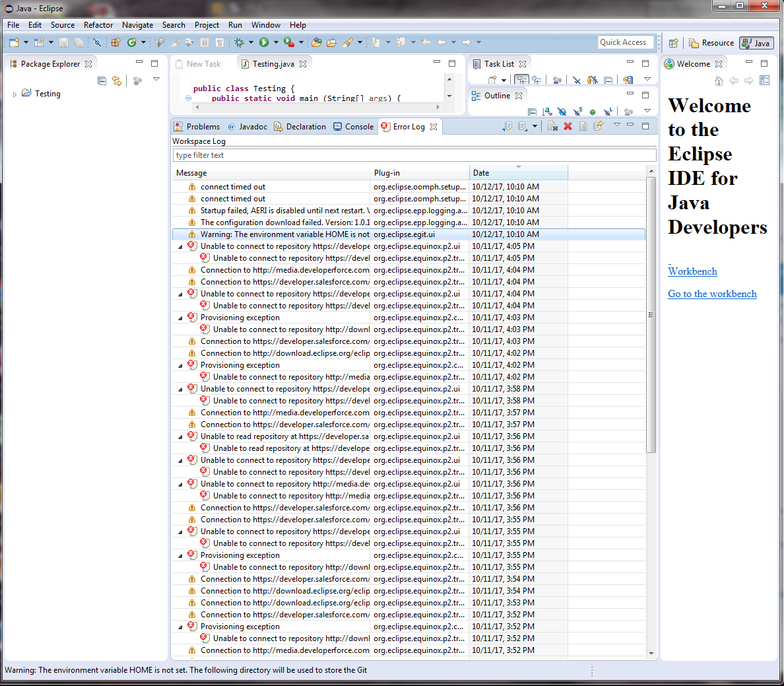This screenshot has height=686, width=784.
Task: Toggle Link with Editor in Package Explorer
Action: point(117,81)
